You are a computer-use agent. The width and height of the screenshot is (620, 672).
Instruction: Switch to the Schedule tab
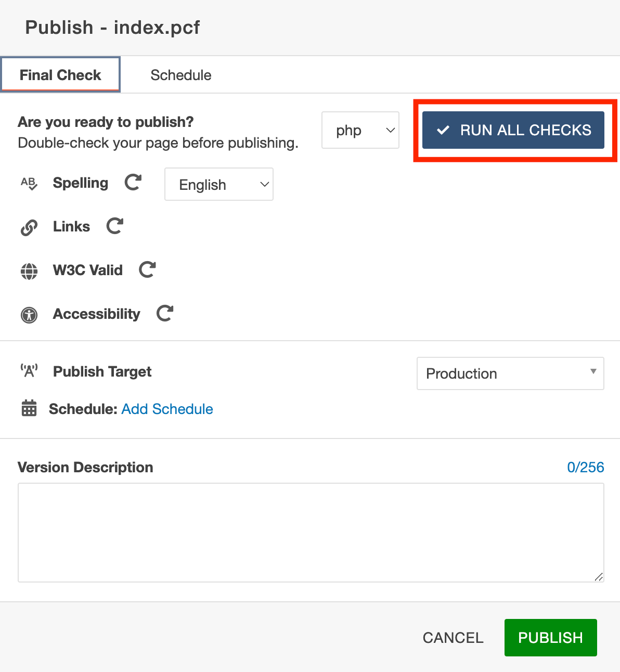181,75
